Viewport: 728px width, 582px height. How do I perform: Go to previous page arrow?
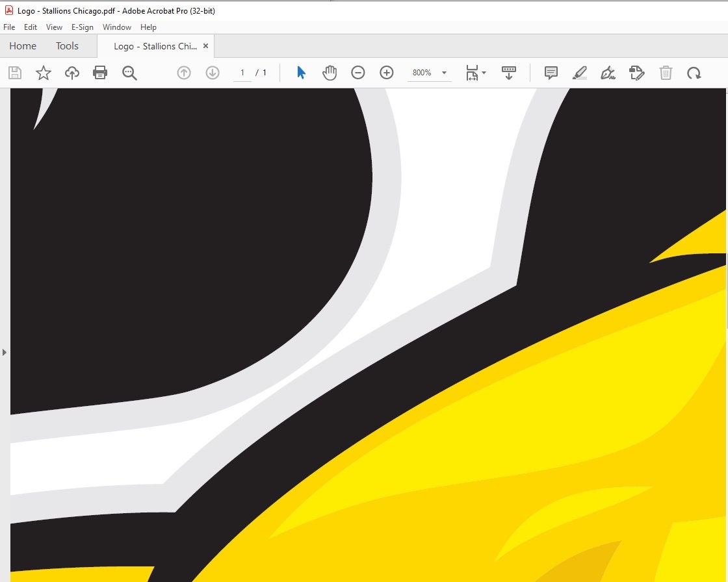(184, 73)
